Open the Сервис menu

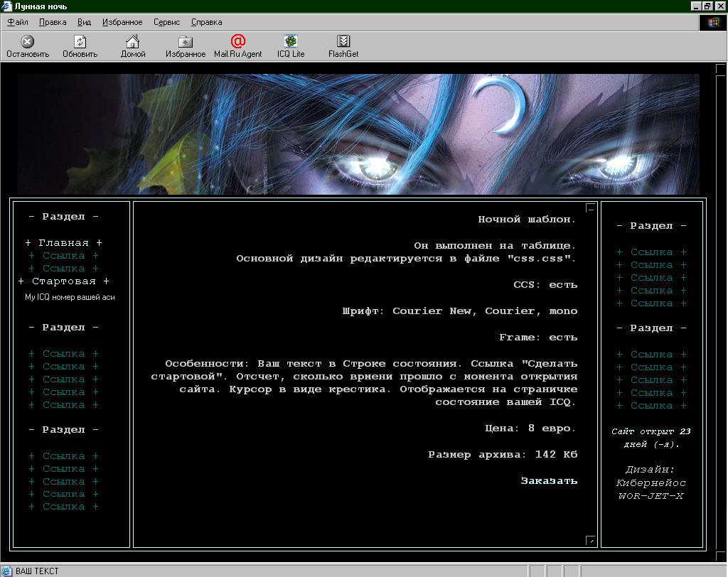click(166, 22)
